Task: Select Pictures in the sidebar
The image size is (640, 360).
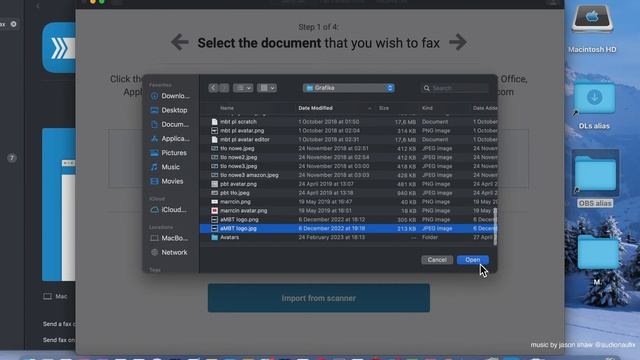Action: click(x=169, y=153)
